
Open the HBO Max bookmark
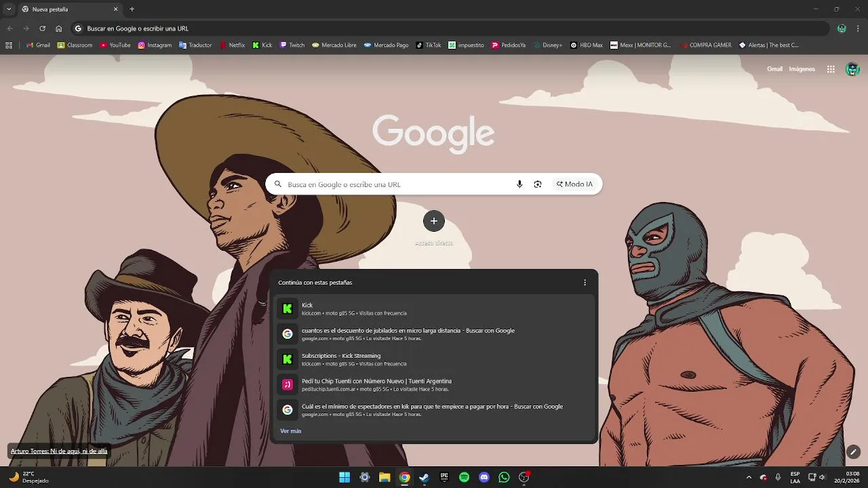coord(587,45)
